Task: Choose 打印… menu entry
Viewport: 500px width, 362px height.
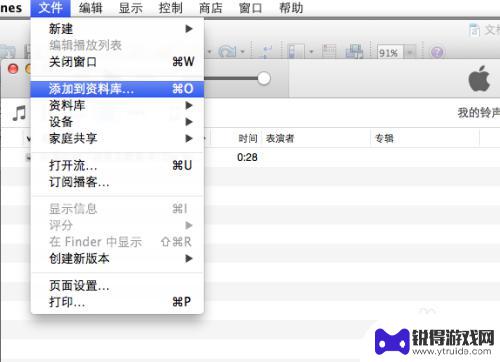Action: (117, 302)
